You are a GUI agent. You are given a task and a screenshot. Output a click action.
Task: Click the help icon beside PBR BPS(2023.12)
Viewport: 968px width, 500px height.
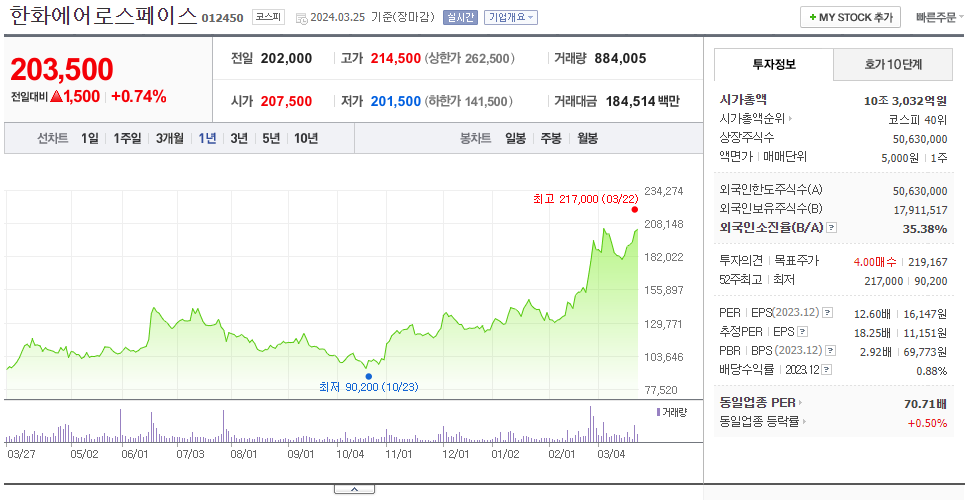831,351
